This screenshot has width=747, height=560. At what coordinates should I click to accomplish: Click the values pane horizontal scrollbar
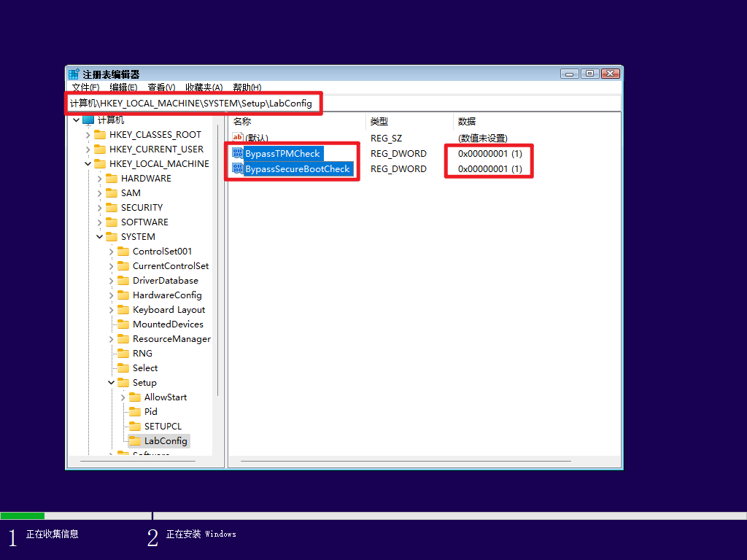(406, 461)
